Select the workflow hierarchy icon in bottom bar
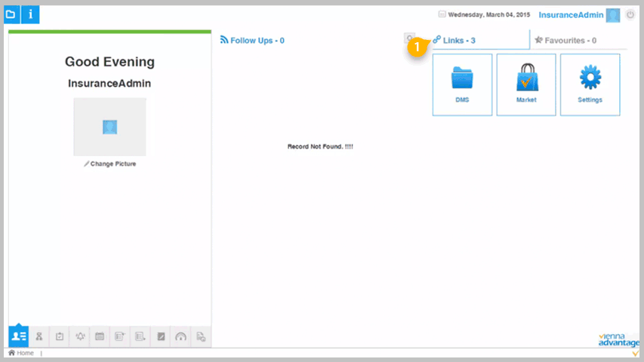 [39, 336]
